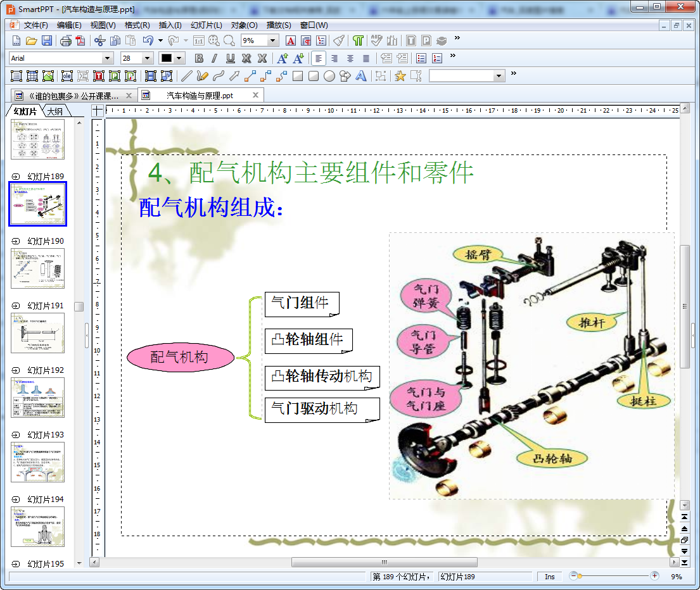Viewport: 700px width, 590px height.
Task: Undo the last action
Action: click(x=148, y=41)
